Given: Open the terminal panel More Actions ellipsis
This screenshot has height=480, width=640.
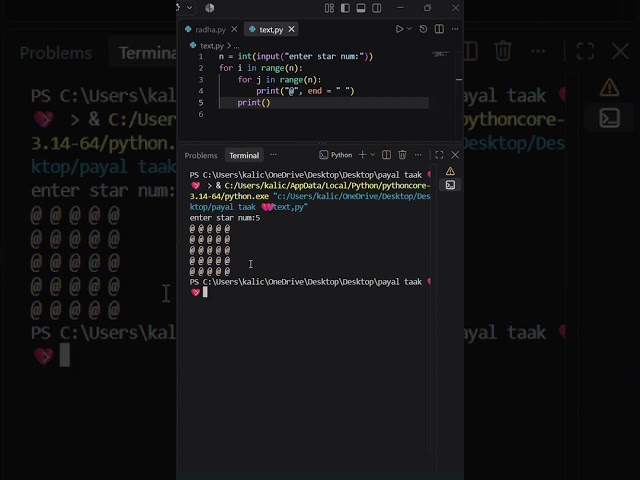Looking at the screenshot, I should [418, 155].
